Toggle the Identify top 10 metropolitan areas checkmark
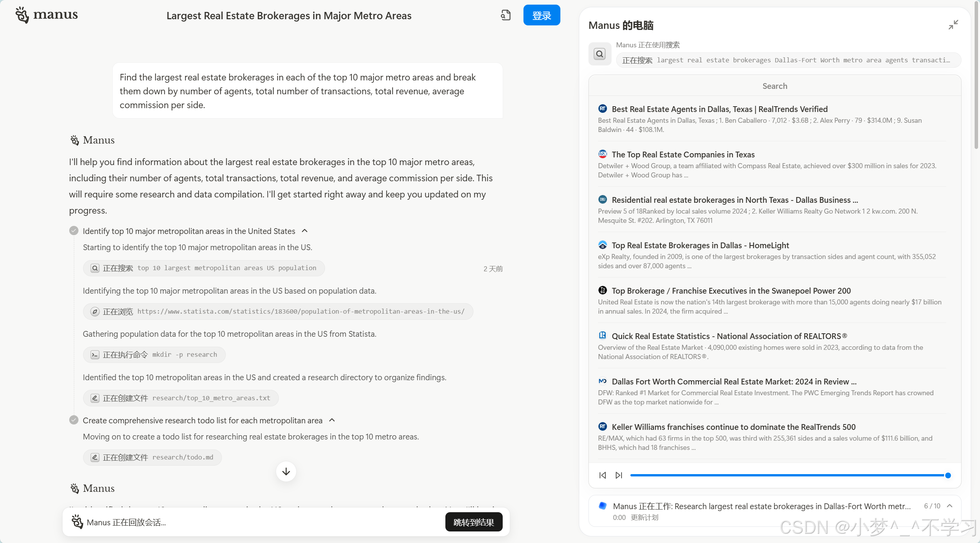 point(74,231)
